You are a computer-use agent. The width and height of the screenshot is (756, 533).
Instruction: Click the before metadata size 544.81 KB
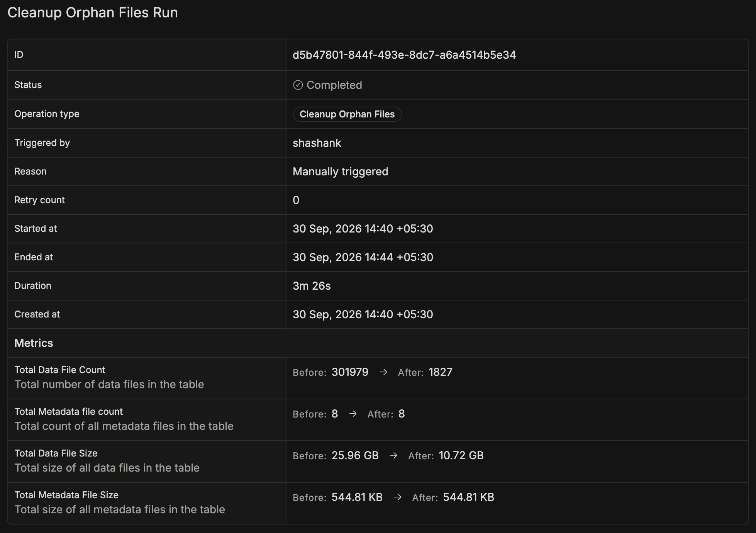(357, 497)
